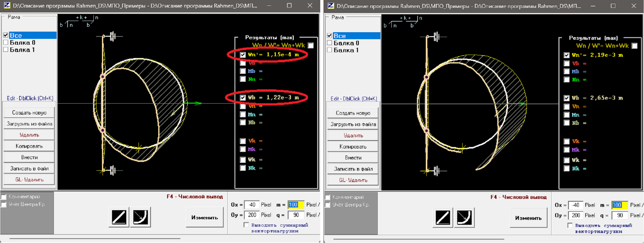
Task: Toggle the Wn' checkbox in left results panel
Action: pyautogui.click(x=243, y=55)
